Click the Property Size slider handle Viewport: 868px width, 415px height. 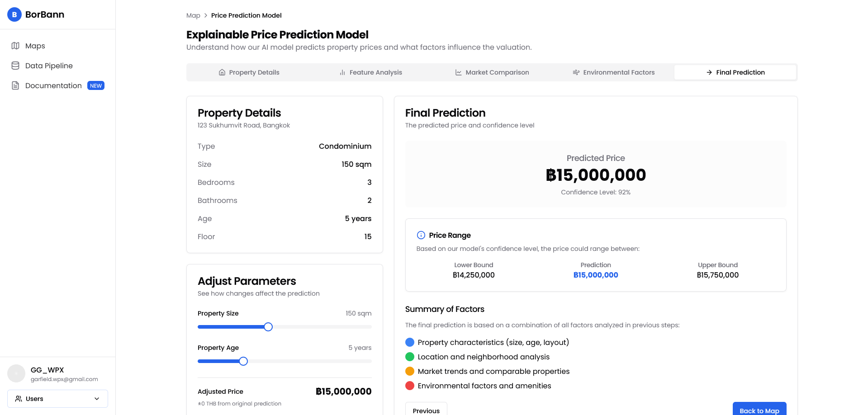click(268, 327)
